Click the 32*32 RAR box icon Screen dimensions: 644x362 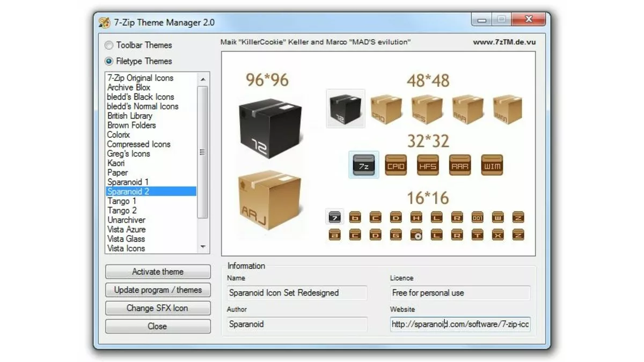pyautogui.click(x=459, y=165)
